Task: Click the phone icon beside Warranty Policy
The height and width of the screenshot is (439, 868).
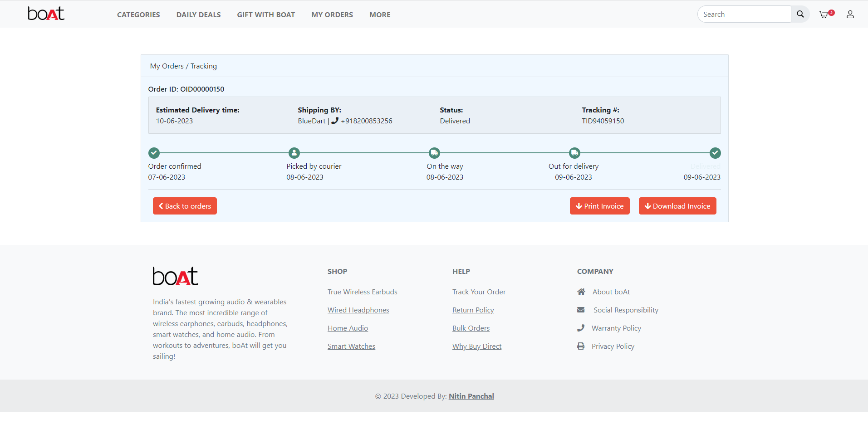Action: tap(581, 328)
